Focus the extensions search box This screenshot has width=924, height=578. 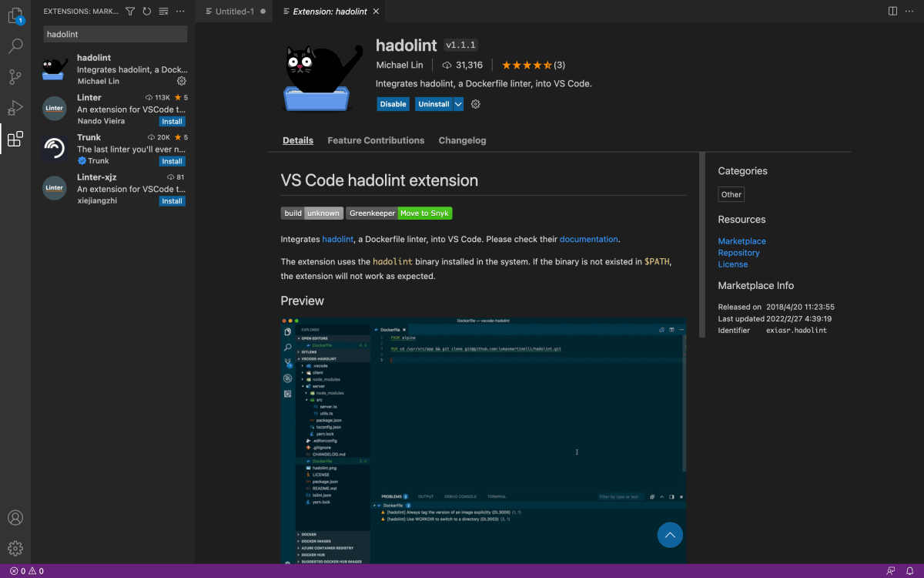click(x=115, y=34)
